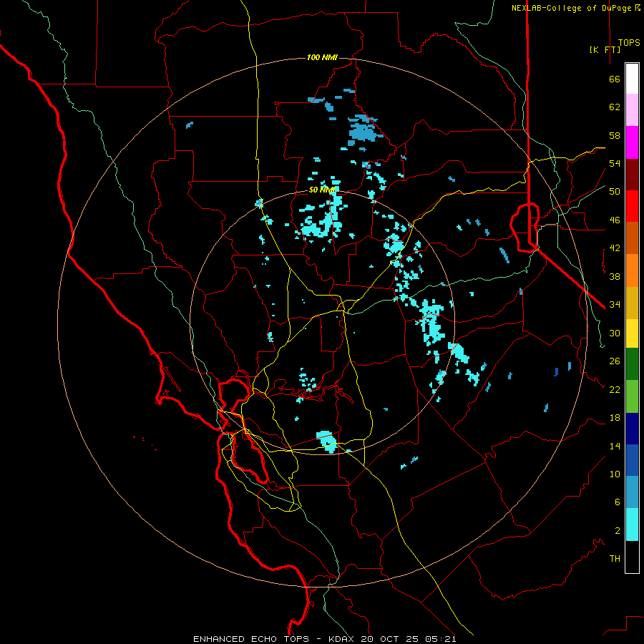Click the '10' legend value

[x=615, y=474]
